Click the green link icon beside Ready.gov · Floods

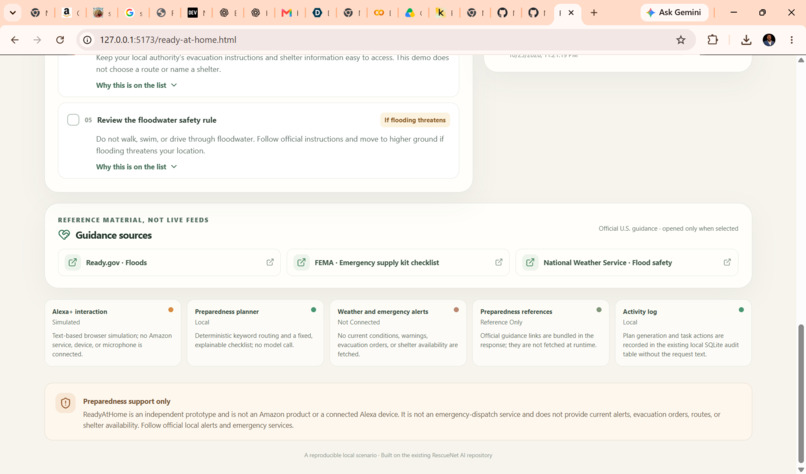[x=72, y=262]
